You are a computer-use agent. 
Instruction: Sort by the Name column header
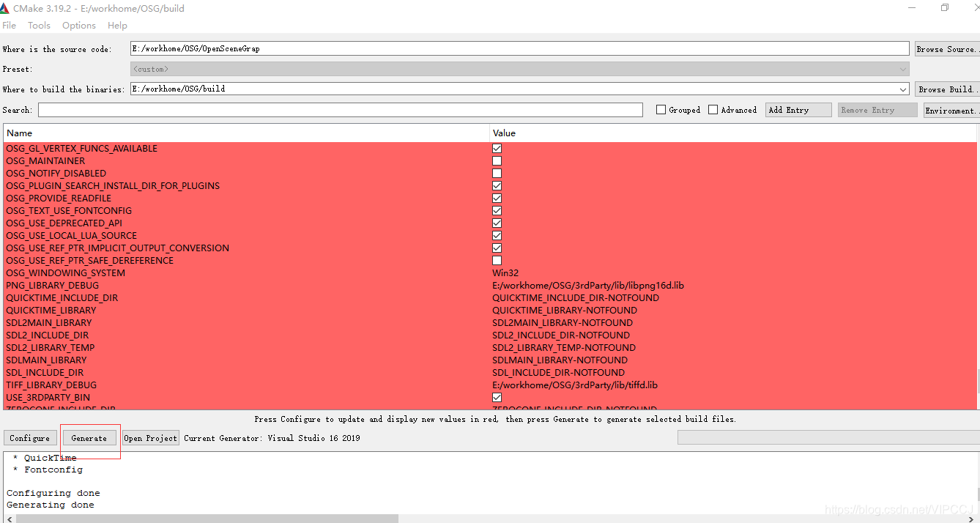[246, 133]
